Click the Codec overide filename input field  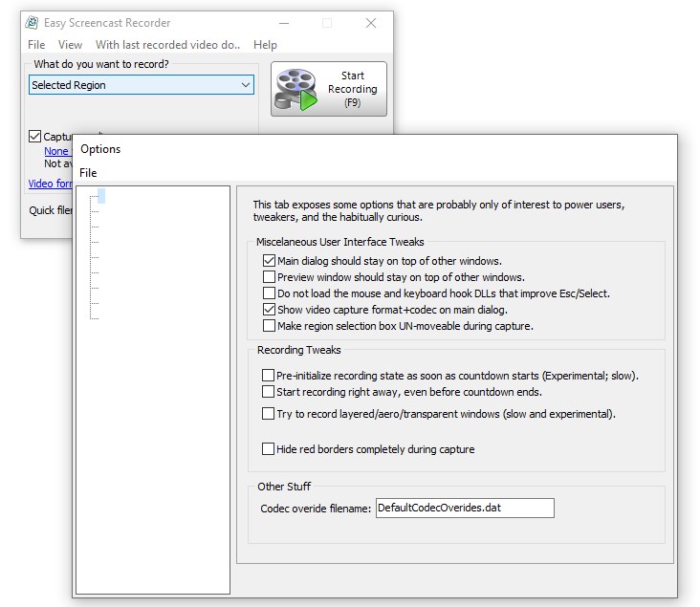[465, 508]
